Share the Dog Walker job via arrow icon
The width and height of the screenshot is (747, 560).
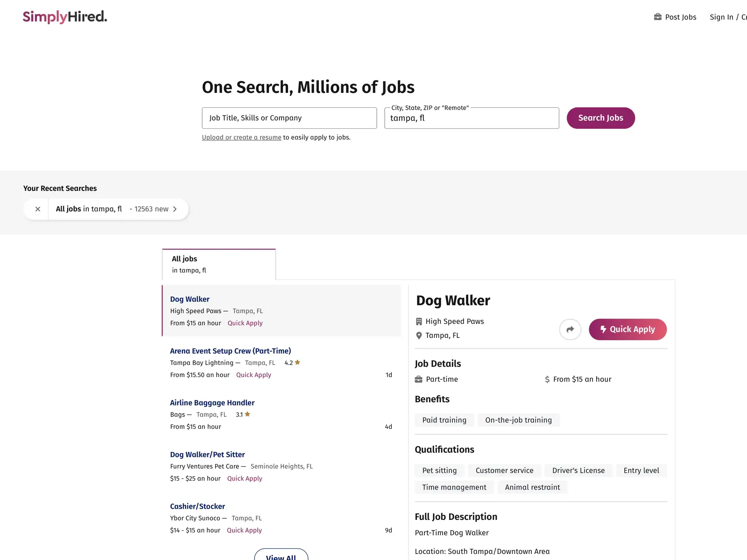(570, 329)
